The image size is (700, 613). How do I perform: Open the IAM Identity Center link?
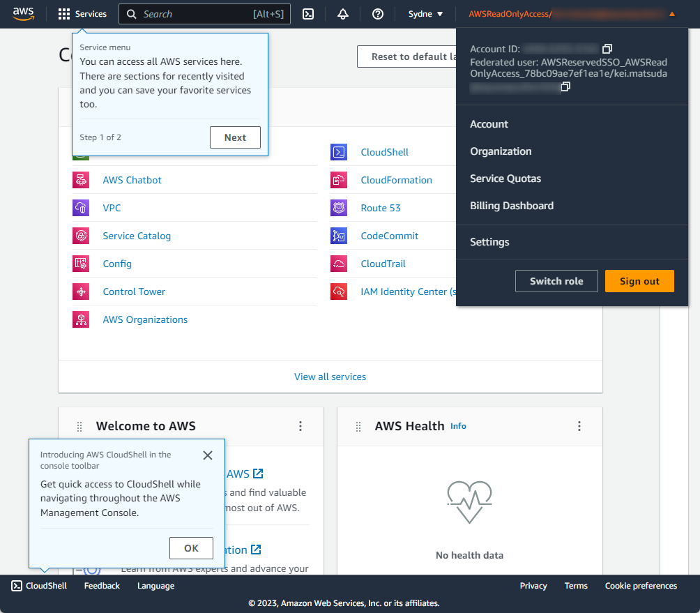(409, 292)
